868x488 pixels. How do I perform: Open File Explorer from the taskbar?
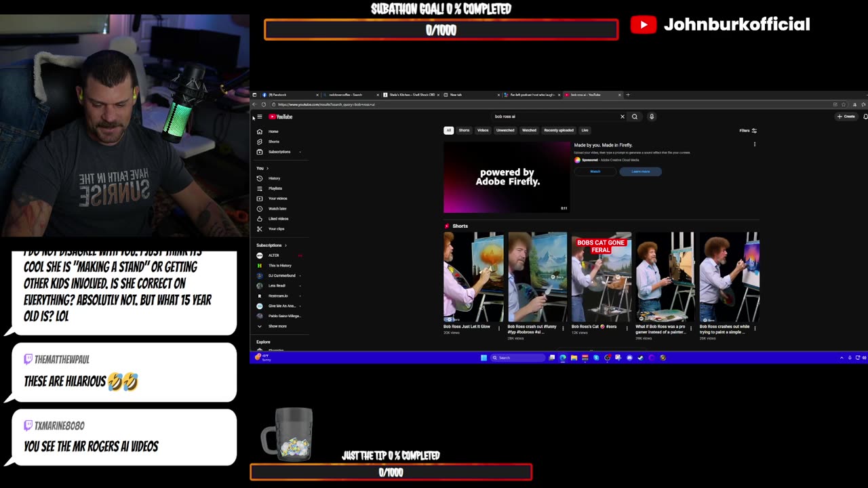[x=574, y=358]
